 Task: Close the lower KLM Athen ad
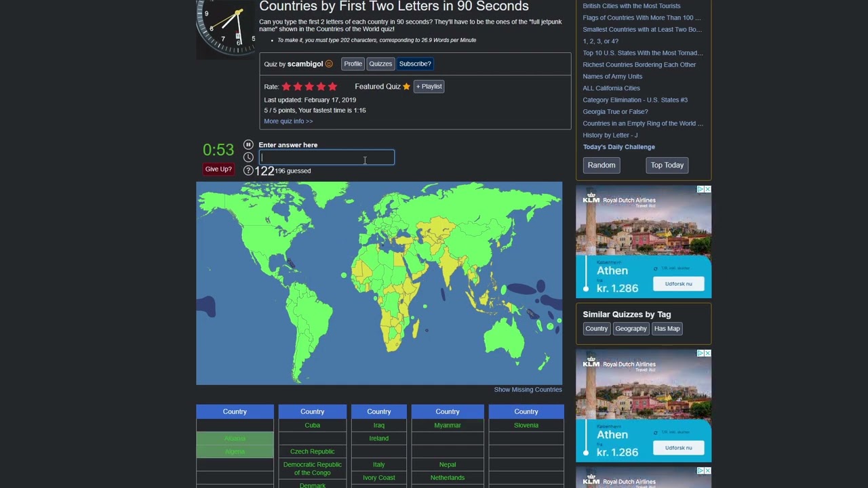click(707, 353)
